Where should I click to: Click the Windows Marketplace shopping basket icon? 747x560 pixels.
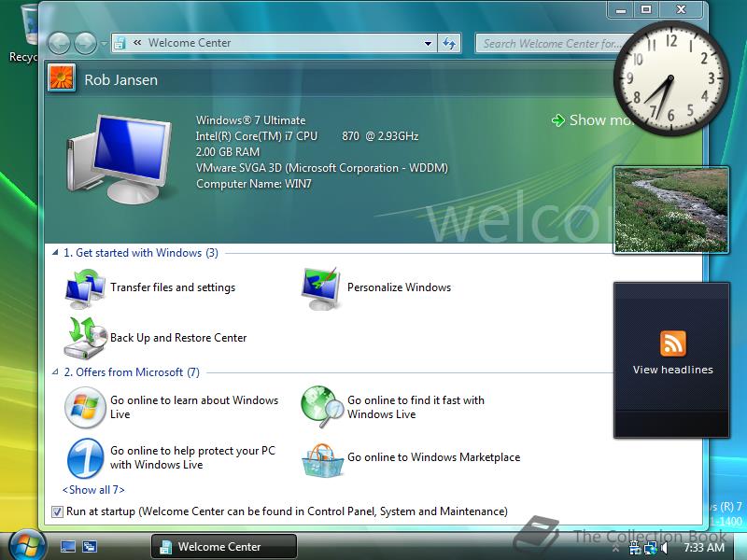pos(322,460)
